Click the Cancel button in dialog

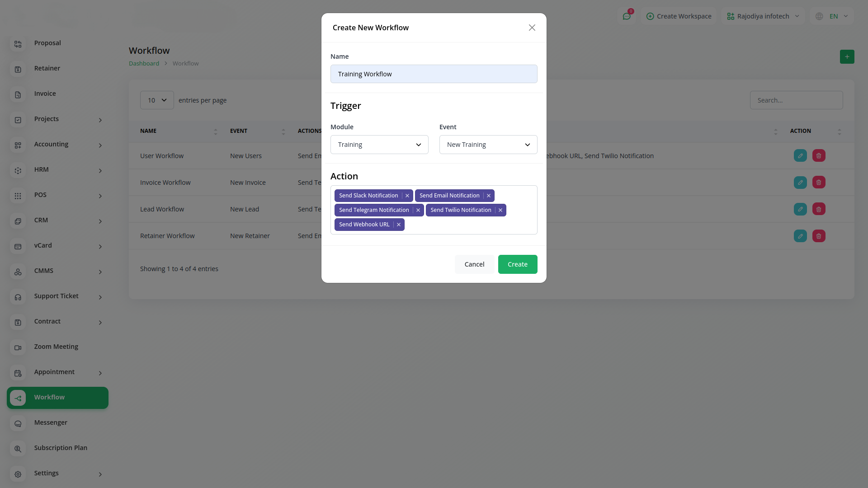pos(474,264)
